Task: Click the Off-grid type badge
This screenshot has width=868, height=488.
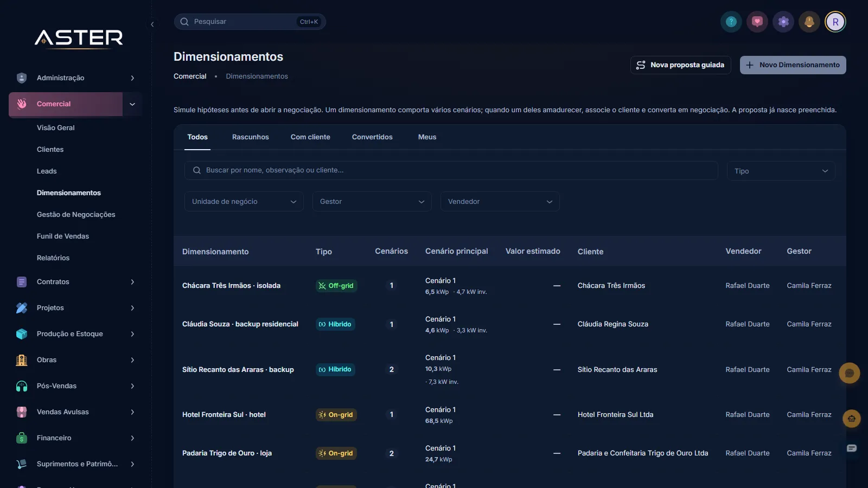Action: point(336,286)
